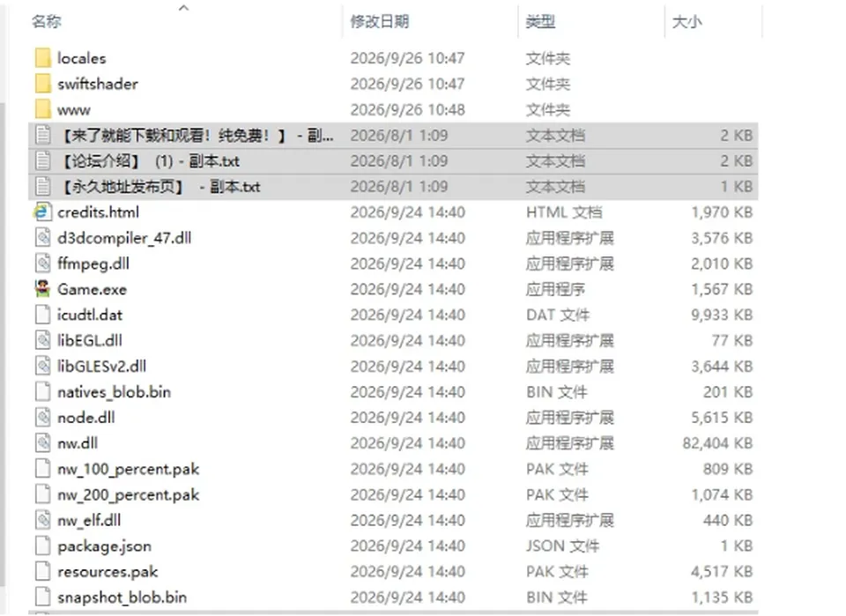846x616 pixels.
Task: Click the node.dll file icon
Action: (x=42, y=418)
